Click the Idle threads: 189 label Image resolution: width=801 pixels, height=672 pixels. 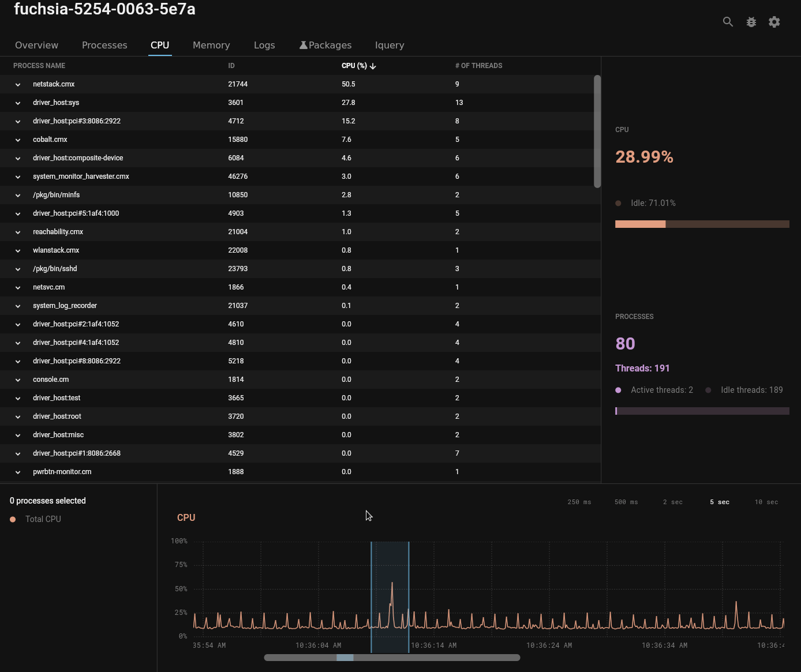[x=752, y=390]
